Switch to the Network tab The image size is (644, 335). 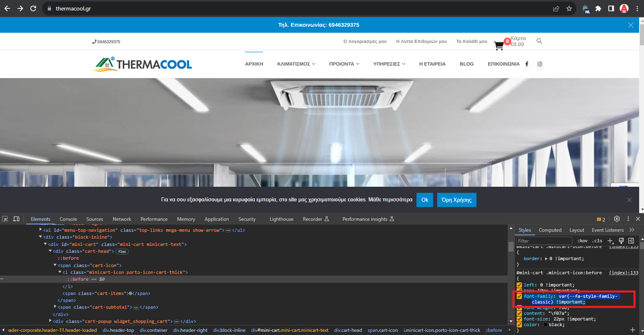[122, 219]
